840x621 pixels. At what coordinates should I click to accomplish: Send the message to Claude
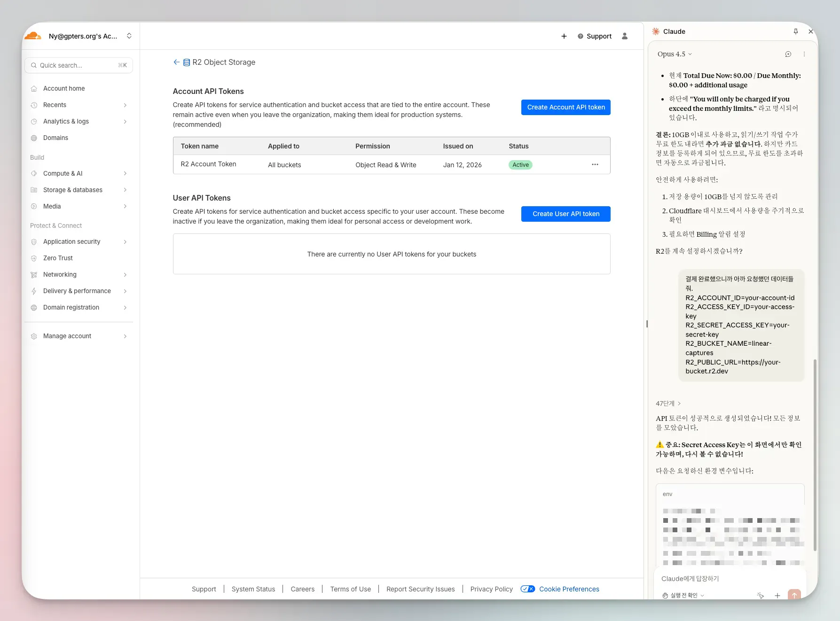point(794,595)
